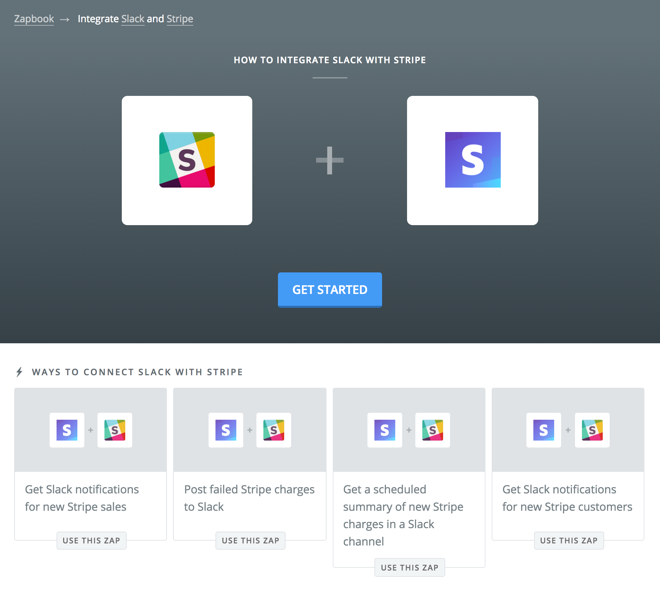Open the Slack link in the breadcrumb
Screen dimensions: 660x590
pyautogui.click(x=133, y=19)
